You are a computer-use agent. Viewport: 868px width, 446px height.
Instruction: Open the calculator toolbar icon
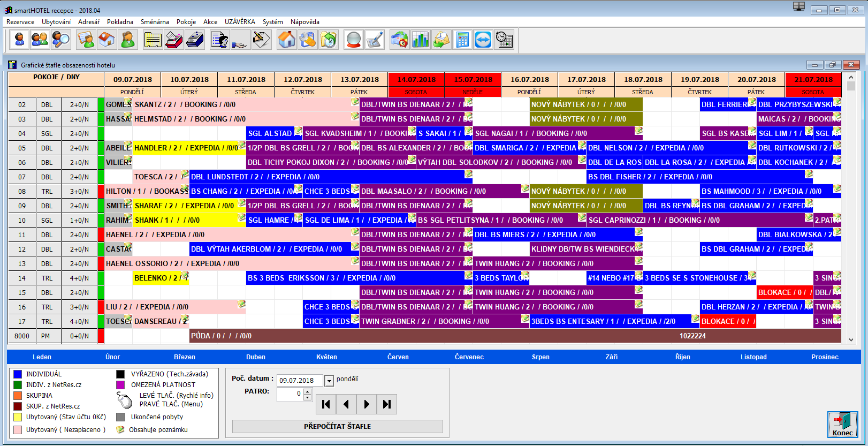(462, 40)
